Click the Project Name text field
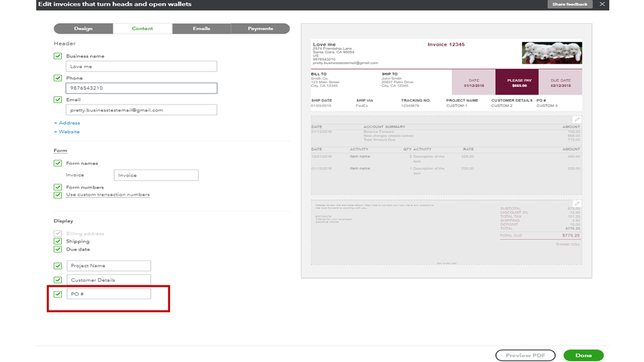Image resolution: width=644 pixels, height=362 pixels. pyautogui.click(x=109, y=265)
